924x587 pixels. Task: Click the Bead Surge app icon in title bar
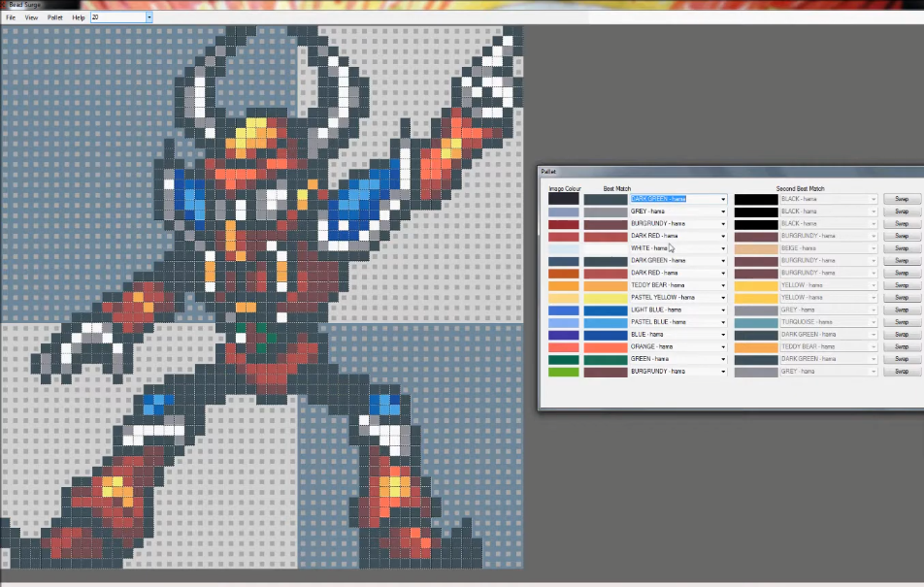[4, 4]
